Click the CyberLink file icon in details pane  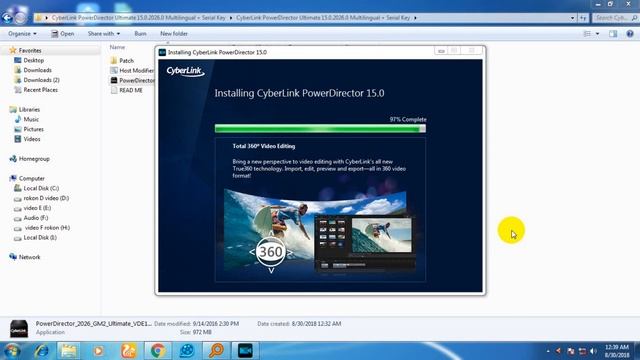tap(19, 328)
